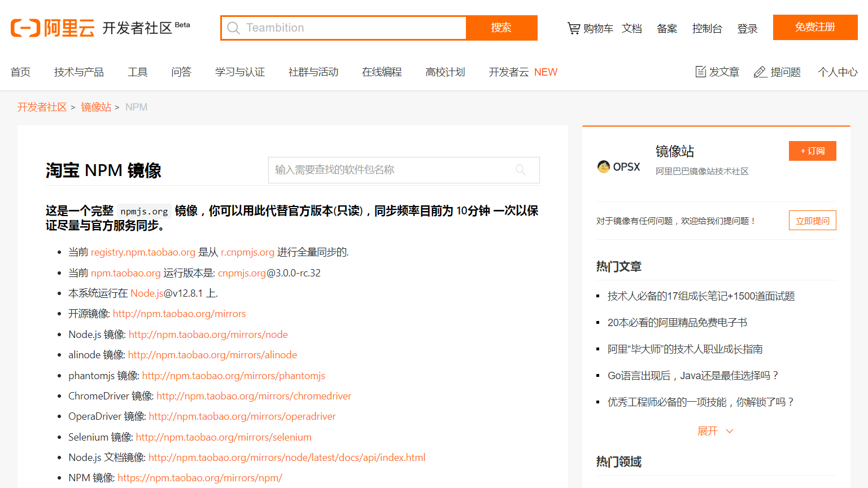Open 开发者云 NEW nav item
The image size is (868, 488).
[x=523, y=72]
